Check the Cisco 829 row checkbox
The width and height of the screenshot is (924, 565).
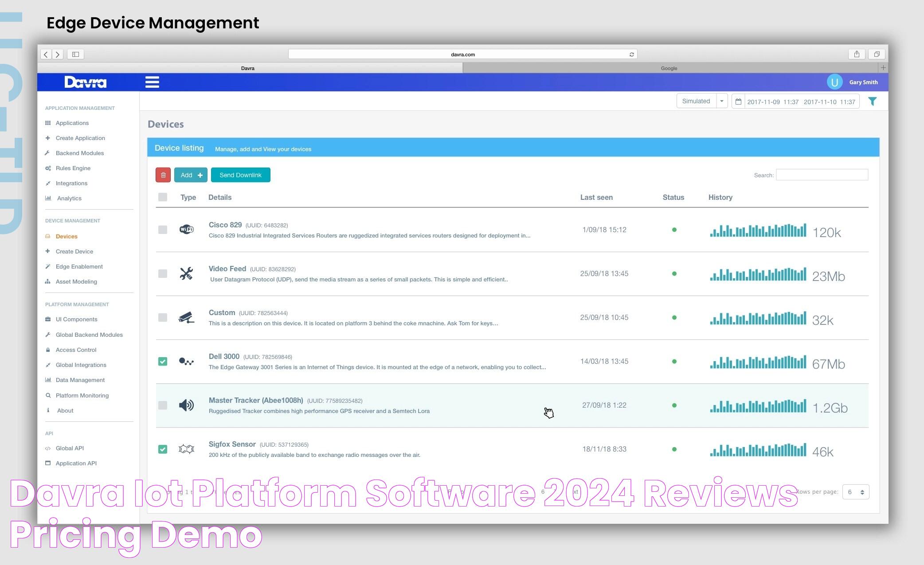(163, 230)
